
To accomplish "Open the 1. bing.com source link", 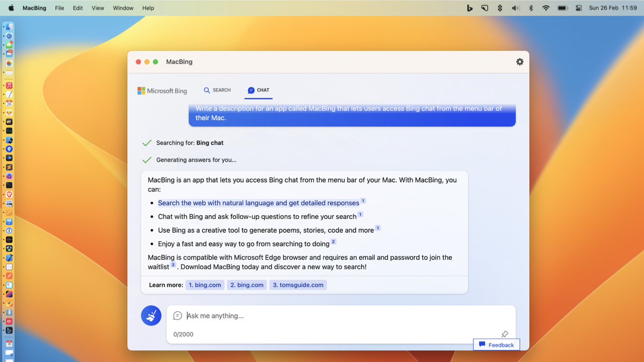I will tap(205, 285).
